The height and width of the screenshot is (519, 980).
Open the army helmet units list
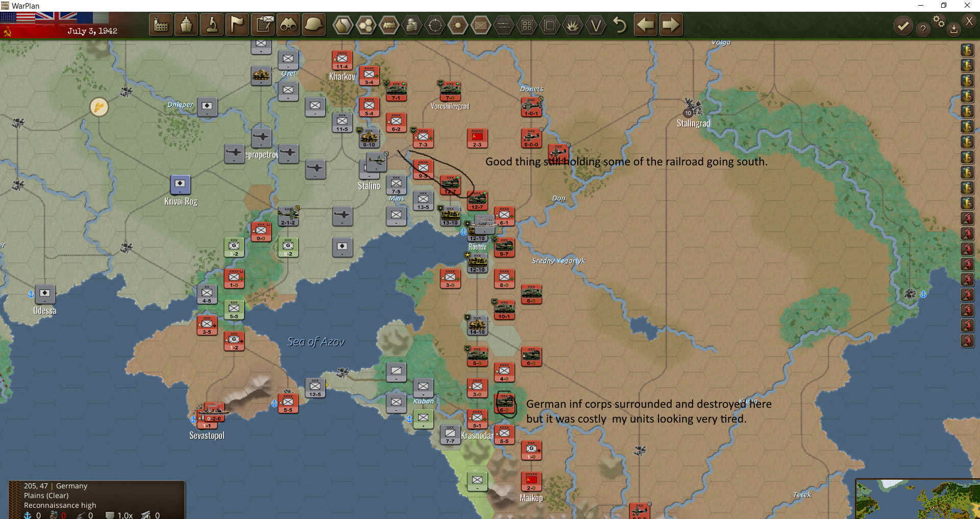point(314,25)
